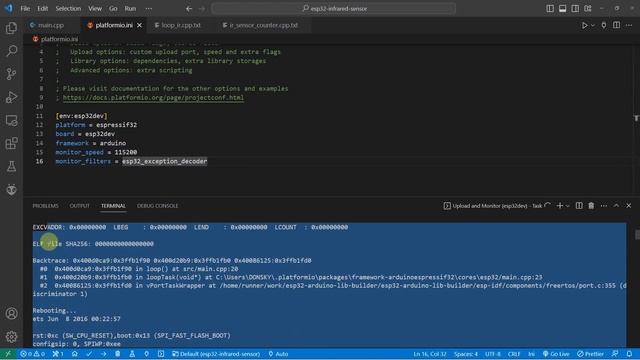Toggle primary side bar visibility
The width and height of the screenshot is (640, 360).
point(550,9)
